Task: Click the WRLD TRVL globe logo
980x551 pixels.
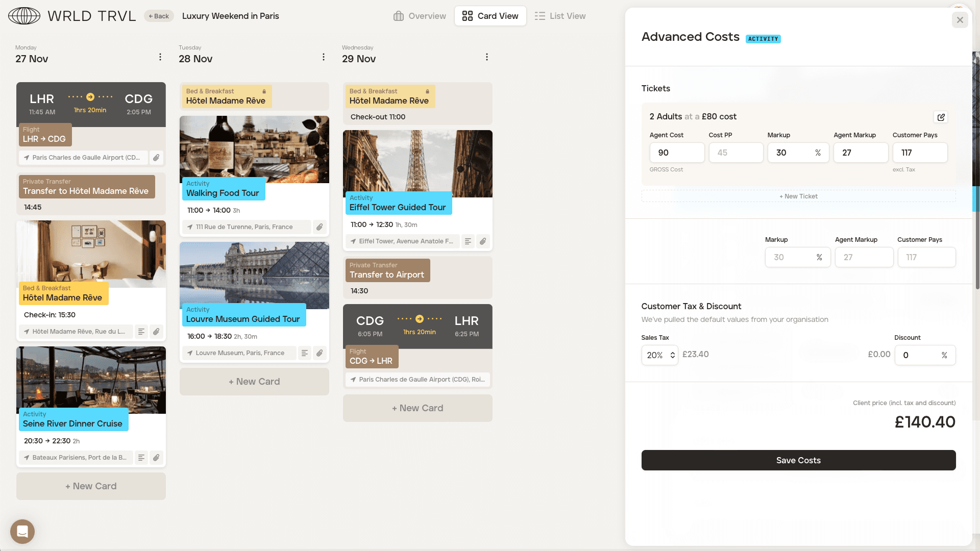Action: click(x=24, y=16)
